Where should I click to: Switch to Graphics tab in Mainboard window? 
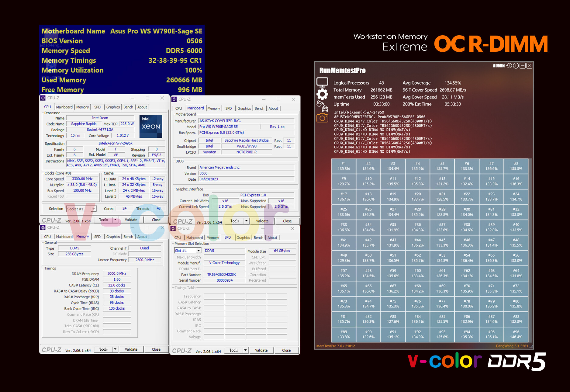pyautogui.click(x=244, y=108)
